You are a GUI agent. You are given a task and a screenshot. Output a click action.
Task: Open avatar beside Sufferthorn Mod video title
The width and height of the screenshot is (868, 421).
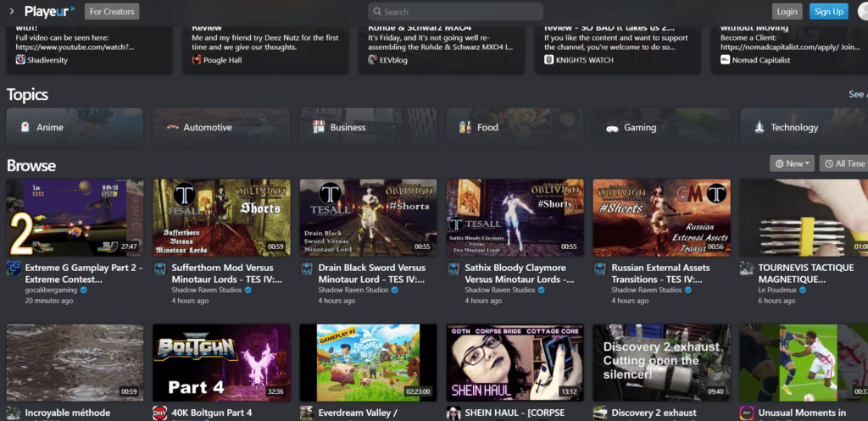(x=160, y=269)
